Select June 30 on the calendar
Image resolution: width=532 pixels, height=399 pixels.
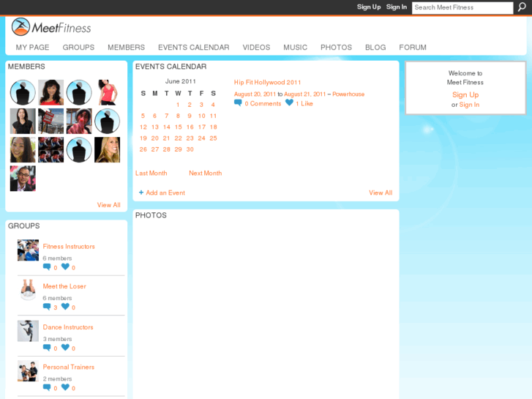click(190, 149)
